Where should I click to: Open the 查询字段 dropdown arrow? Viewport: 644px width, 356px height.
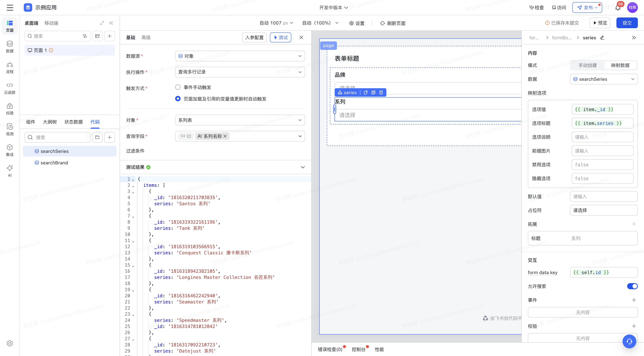pos(300,136)
